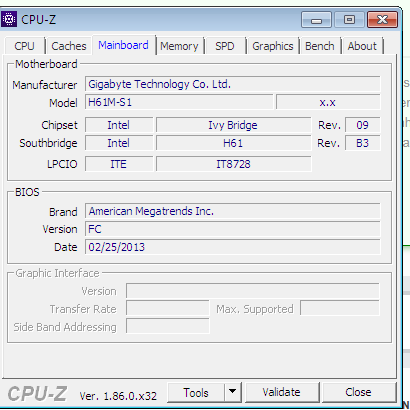Click the Southbridge label
This screenshot has width=410, height=410.
pyautogui.click(x=48, y=143)
